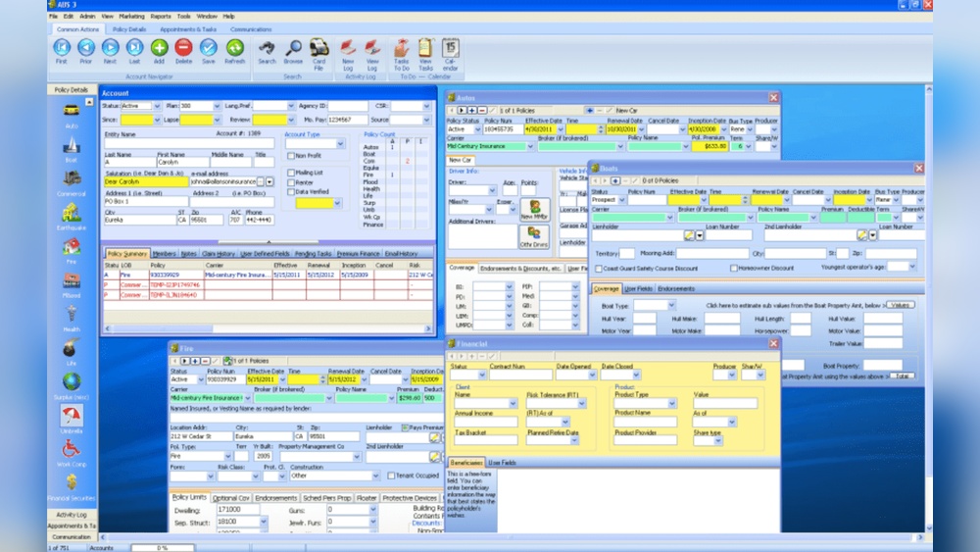This screenshot has height=552, width=980.
Task: Click Othr Drvrs button in Autos window
Action: coord(534,237)
